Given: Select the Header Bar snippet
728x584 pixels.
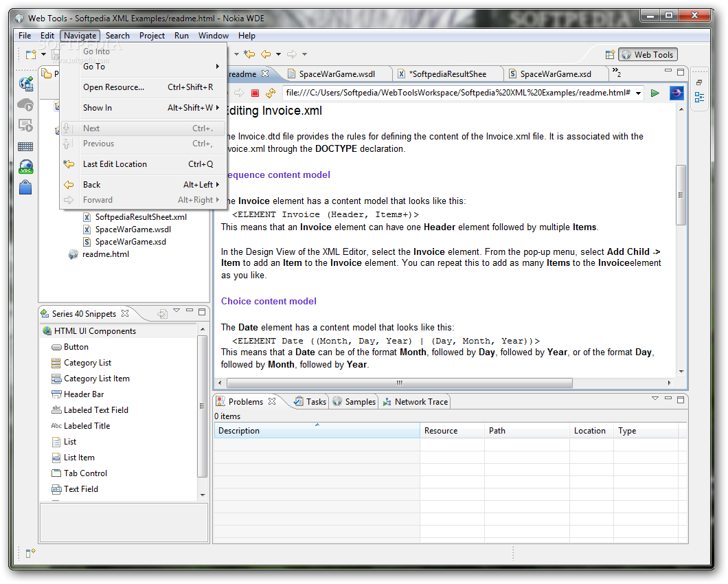Looking at the screenshot, I should [x=84, y=394].
